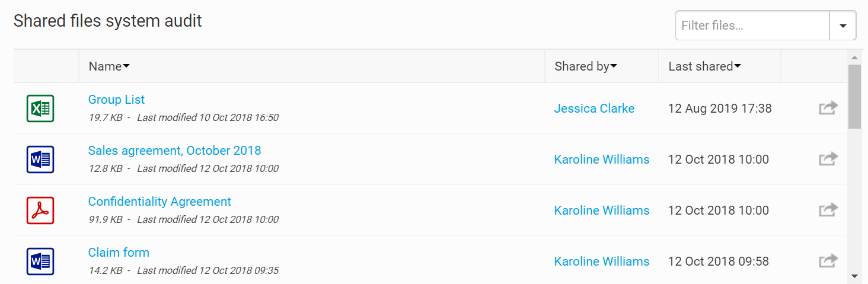Open the Confidentiality Agreement file link

pyautogui.click(x=159, y=202)
